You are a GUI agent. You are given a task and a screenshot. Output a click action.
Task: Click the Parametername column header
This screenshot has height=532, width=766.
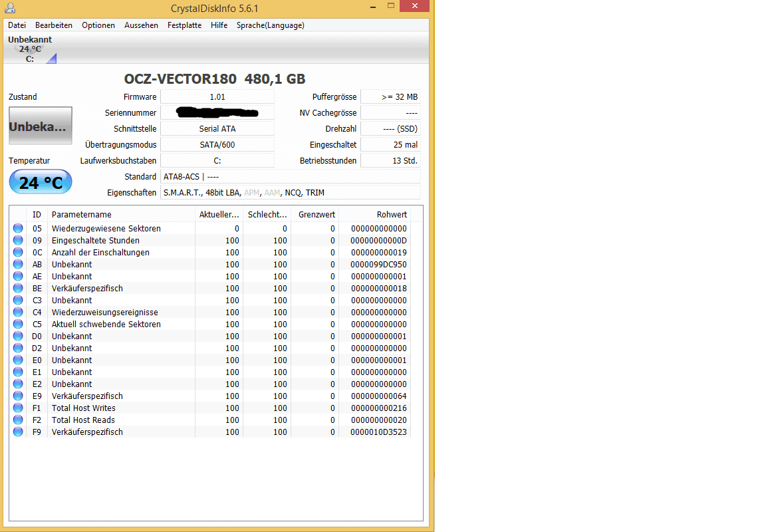click(x=121, y=214)
